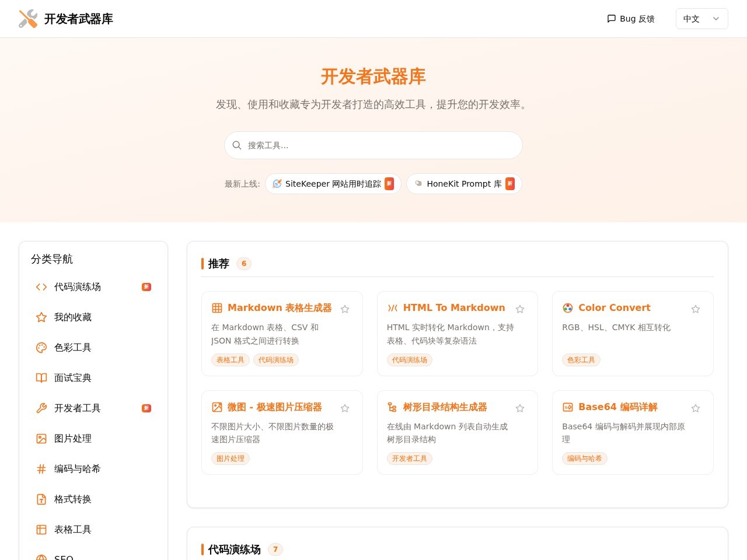
Task: Open the 树形目录结构生成器 tool title
Action: [445, 407]
